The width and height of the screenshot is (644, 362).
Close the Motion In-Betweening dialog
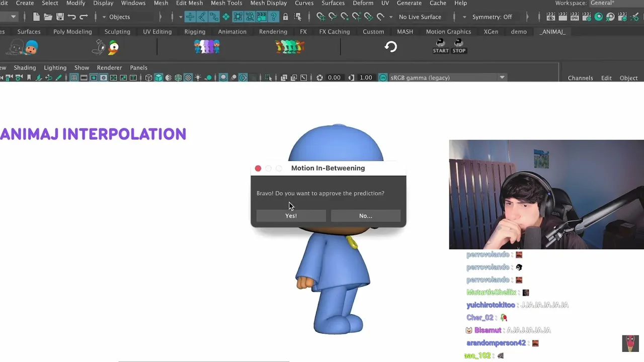258,168
